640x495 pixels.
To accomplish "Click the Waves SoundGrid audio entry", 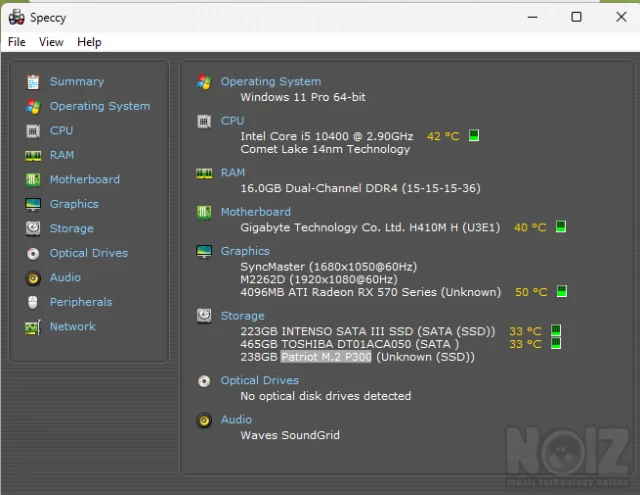I will (x=290, y=435).
